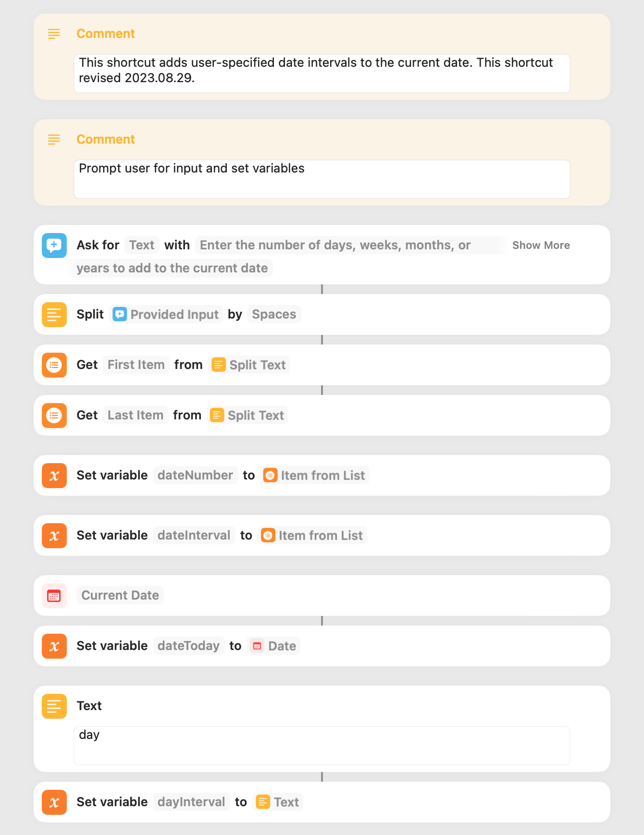
Task: Click the Ask for Input action icon
Action: coord(54,245)
